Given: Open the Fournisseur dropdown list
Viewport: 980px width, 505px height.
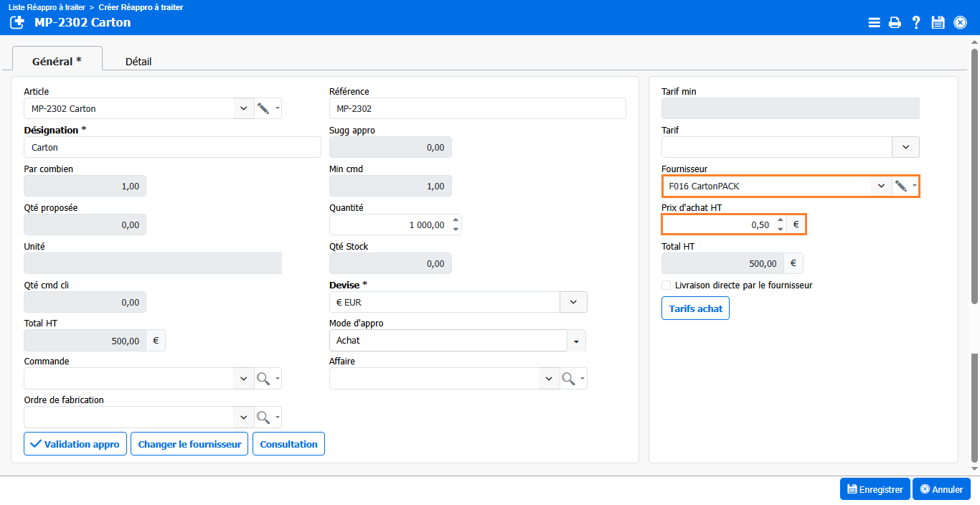Looking at the screenshot, I should 881,186.
